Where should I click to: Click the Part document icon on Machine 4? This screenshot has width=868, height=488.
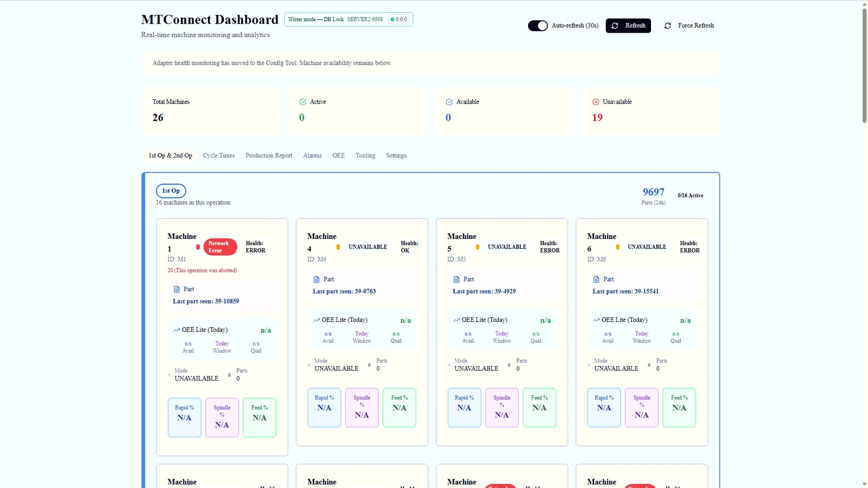pyautogui.click(x=316, y=279)
